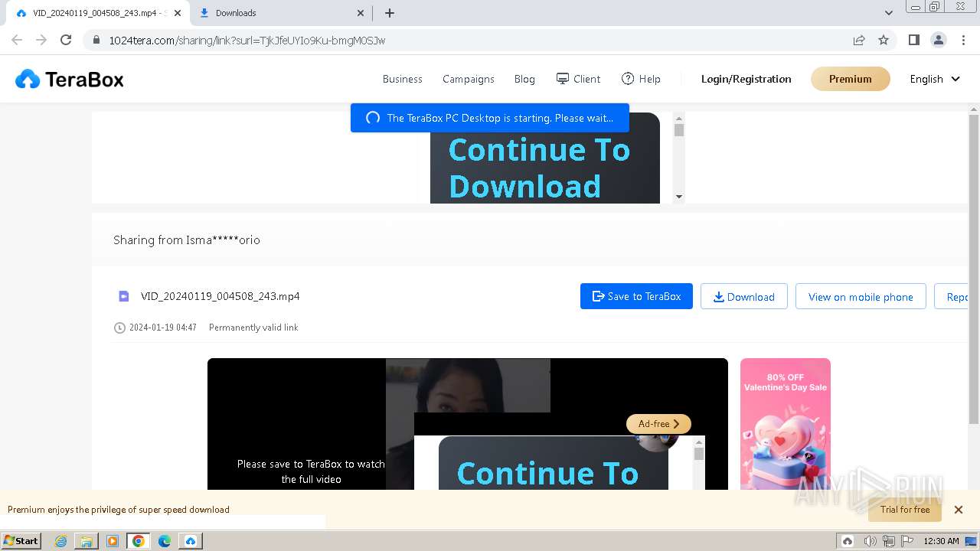This screenshot has width=980, height=551.
Task: Click Permanently valid link text
Action: point(253,328)
